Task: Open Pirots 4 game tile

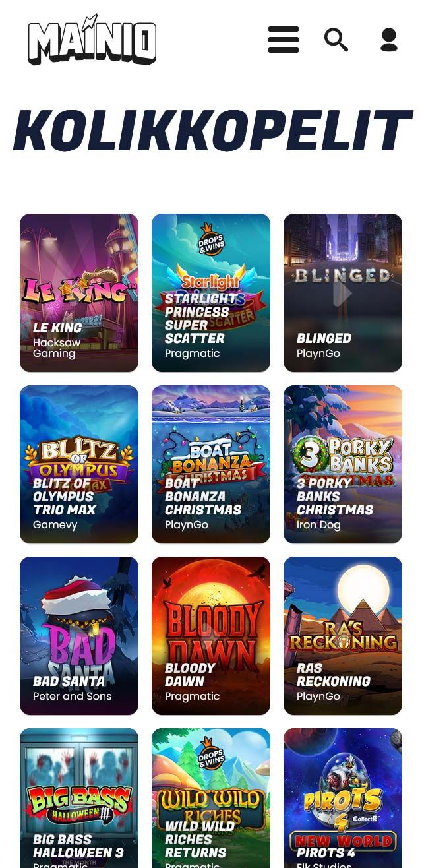Action: (343, 798)
